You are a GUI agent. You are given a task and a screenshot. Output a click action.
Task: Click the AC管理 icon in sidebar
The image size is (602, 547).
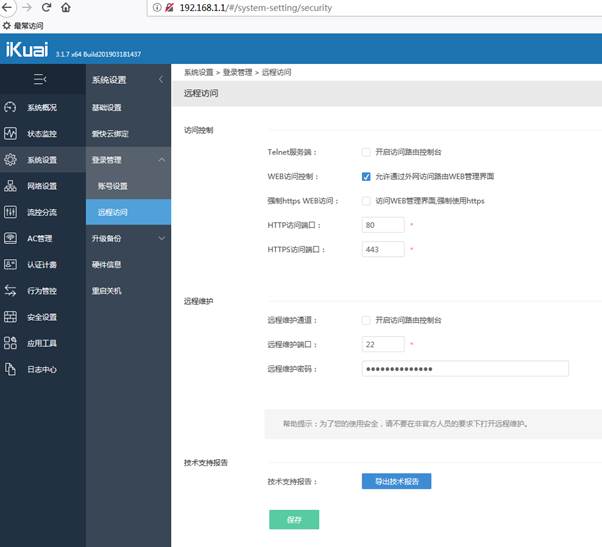(x=11, y=239)
